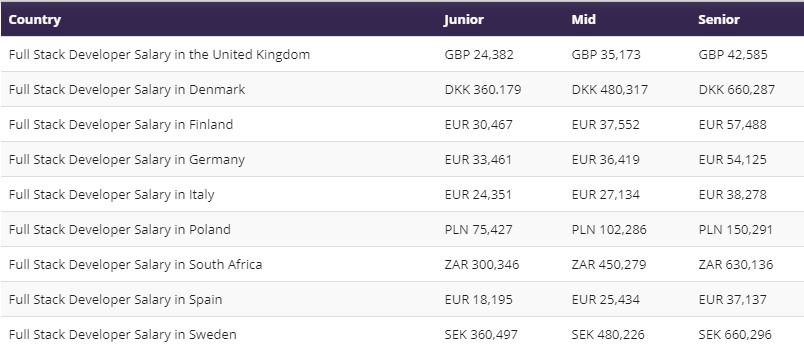Viewport: 804px width, 360px height.
Task: Open Full Stack Developer Salary in Denmark
Action: click(x=127, y=90)
